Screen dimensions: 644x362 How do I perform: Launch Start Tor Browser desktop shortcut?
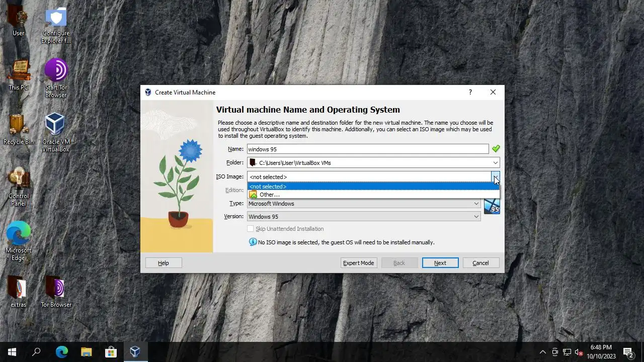click(56, 78)
